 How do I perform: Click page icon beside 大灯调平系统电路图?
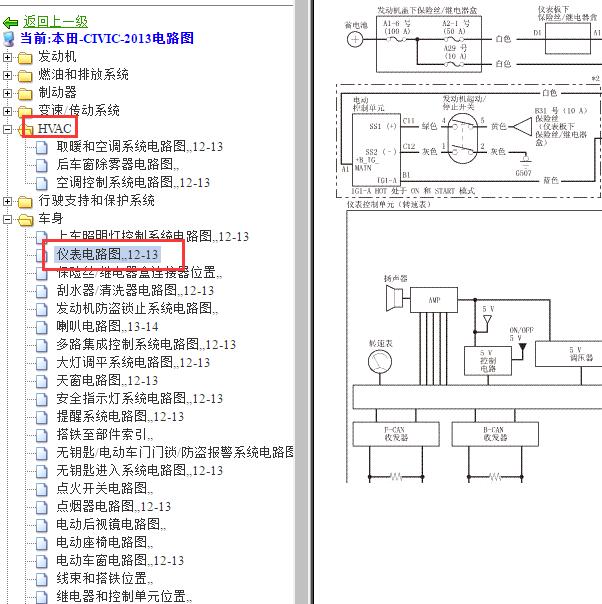[42, 364]
